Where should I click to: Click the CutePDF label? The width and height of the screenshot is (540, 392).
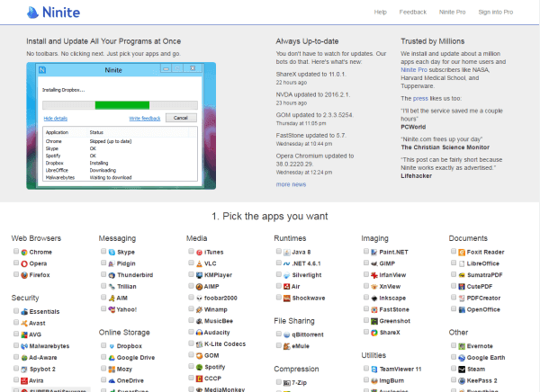(480, 287)
